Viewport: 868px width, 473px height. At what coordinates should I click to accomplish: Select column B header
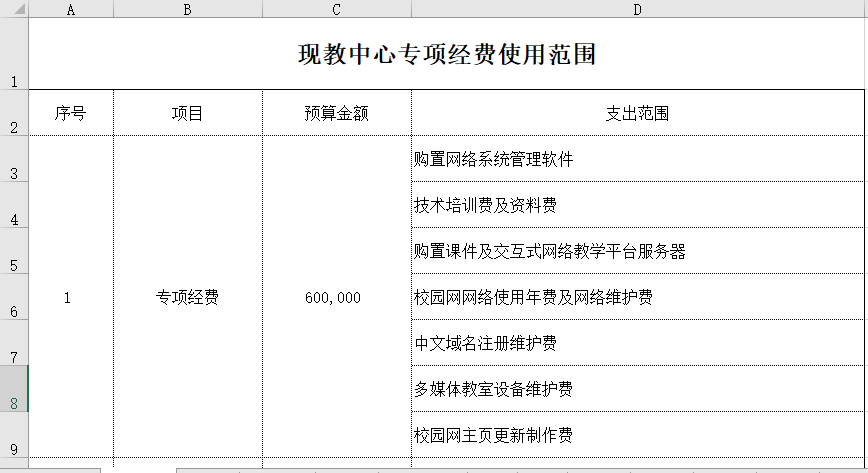[x=187, y=9]
